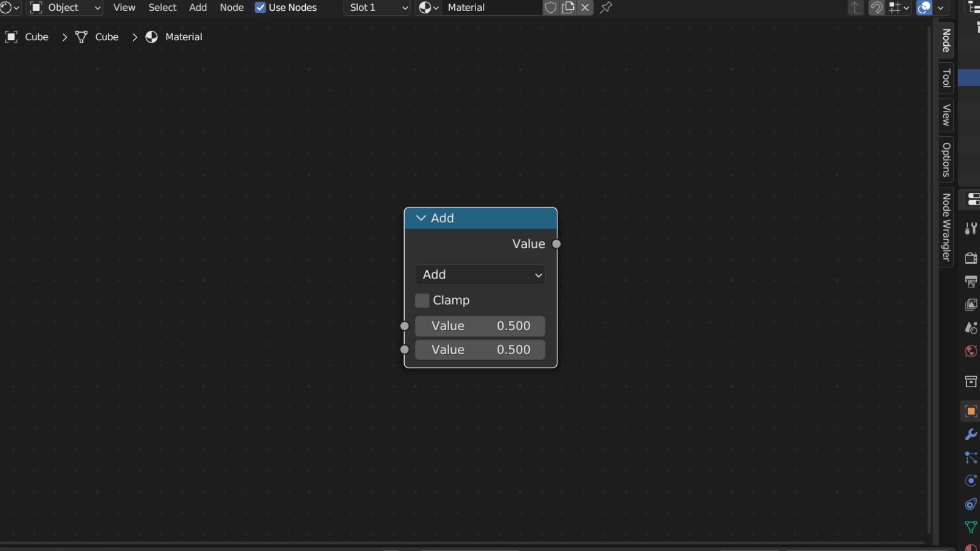Toggle the snap magnet icon
The height and width of the screenshot is (551, 980).
click(x=876, y=8)
